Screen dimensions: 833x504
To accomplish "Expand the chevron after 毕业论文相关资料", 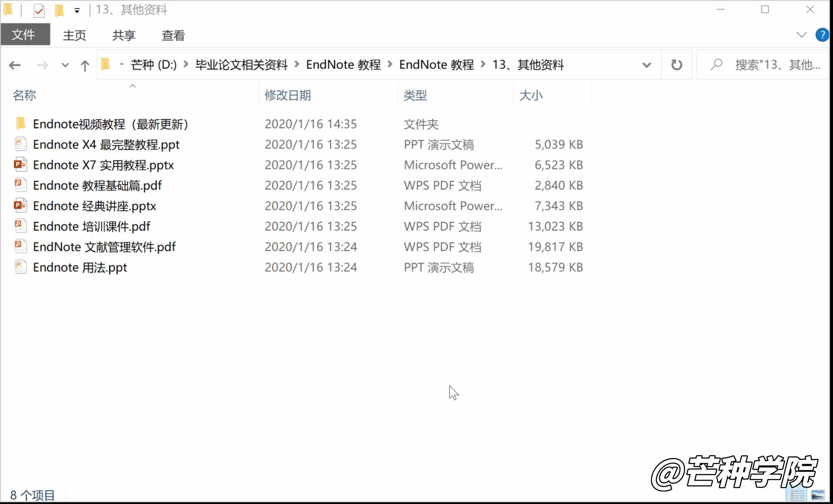I will pos(297,65).
